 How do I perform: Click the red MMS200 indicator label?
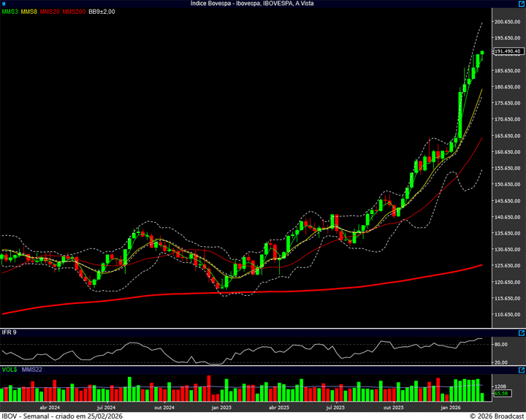point(73,12)
